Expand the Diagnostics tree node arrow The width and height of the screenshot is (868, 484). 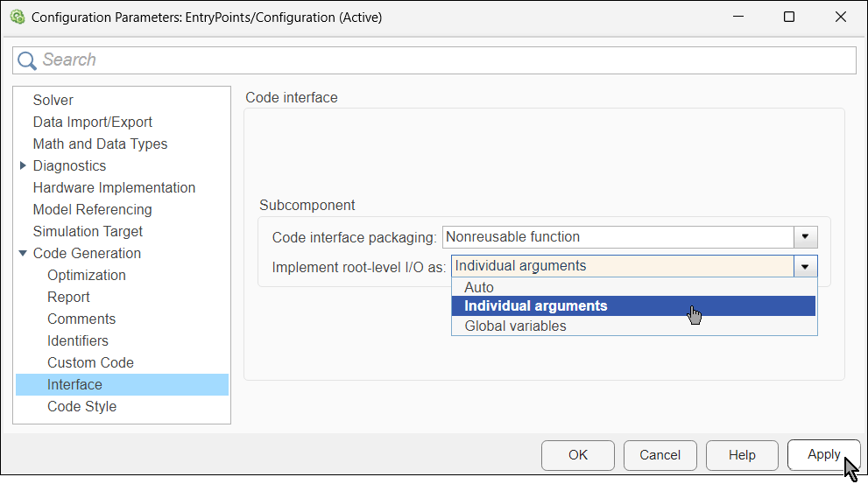[23, 165]
